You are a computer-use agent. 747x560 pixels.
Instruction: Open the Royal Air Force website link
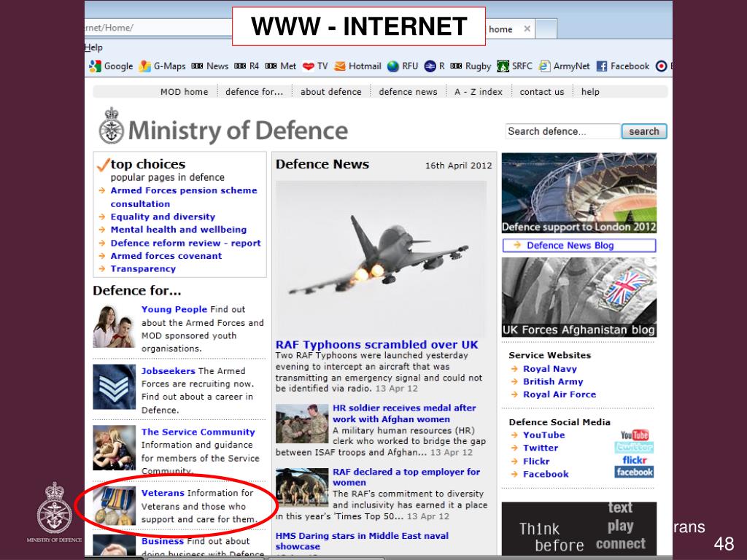[560, 394]
